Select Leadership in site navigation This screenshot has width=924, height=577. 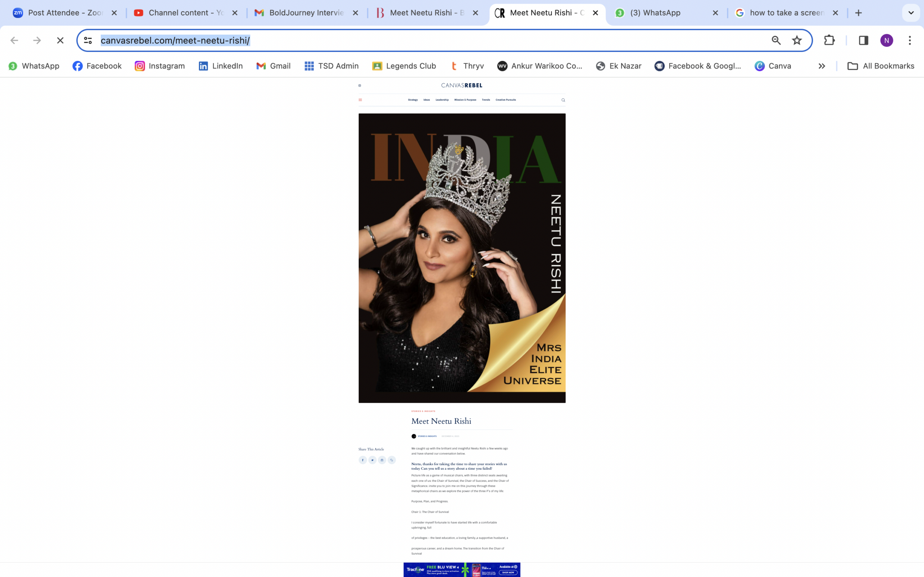[442, 100]
